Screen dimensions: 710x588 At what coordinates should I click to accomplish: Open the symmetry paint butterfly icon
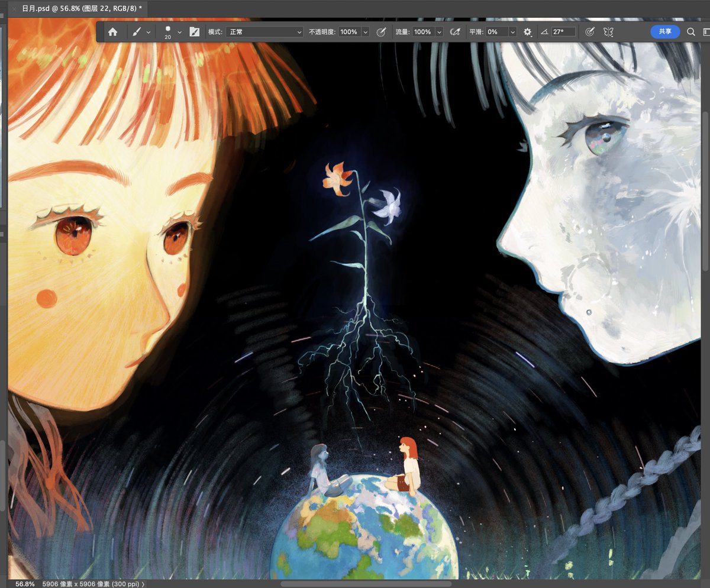[x=608, y=32]
